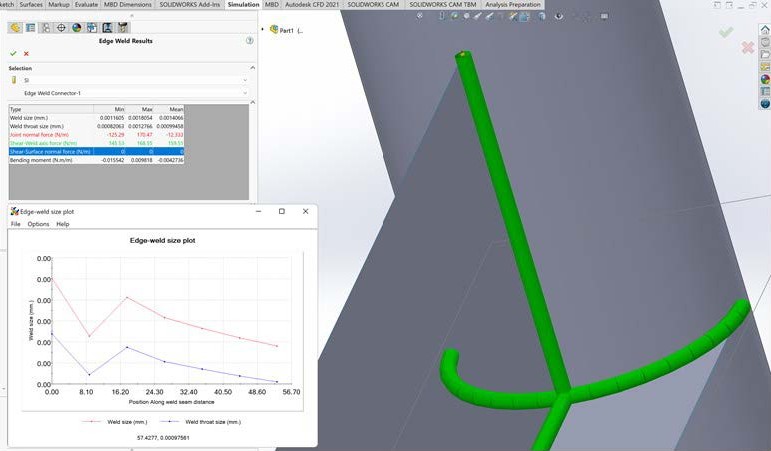This screenshot has height=451, width=771.
Task: Select the Weld size (mm.) table row
Action: click(96, 118)
